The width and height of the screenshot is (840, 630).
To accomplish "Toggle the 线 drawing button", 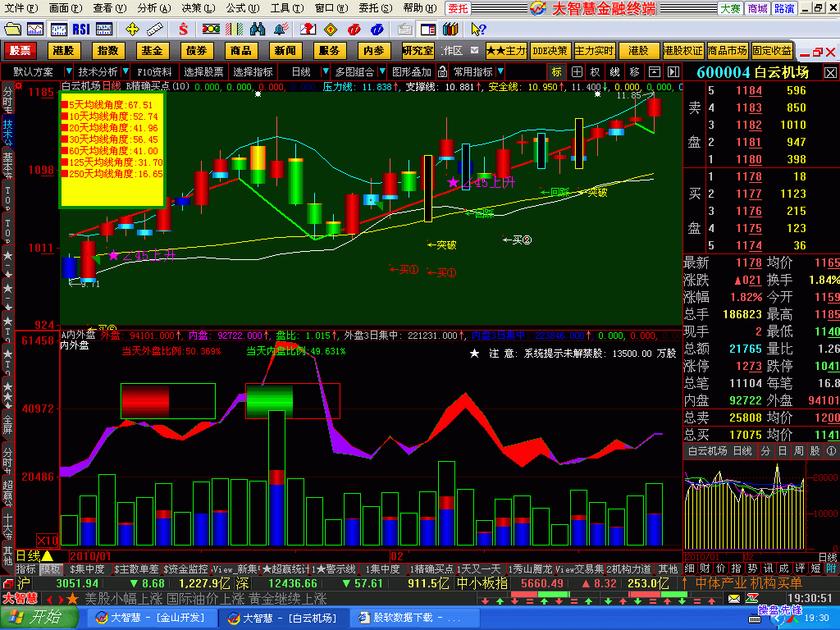I will [615, 72].
